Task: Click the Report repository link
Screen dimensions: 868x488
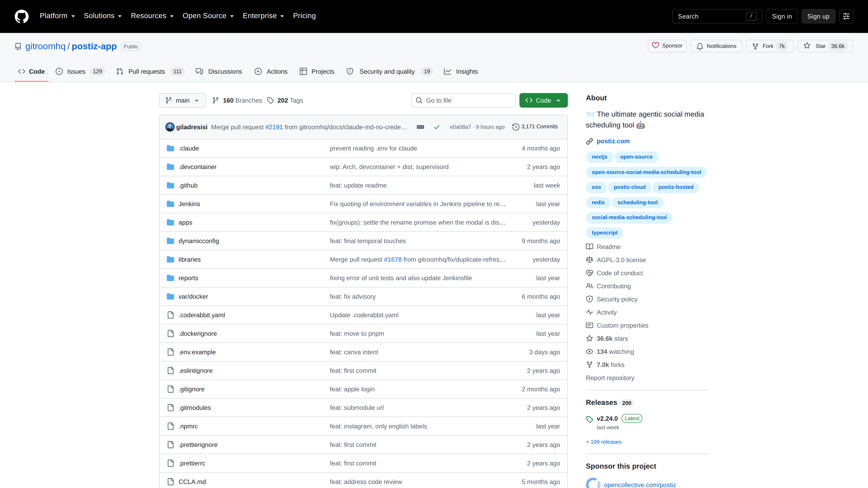Action: click(x=610, y=378)
